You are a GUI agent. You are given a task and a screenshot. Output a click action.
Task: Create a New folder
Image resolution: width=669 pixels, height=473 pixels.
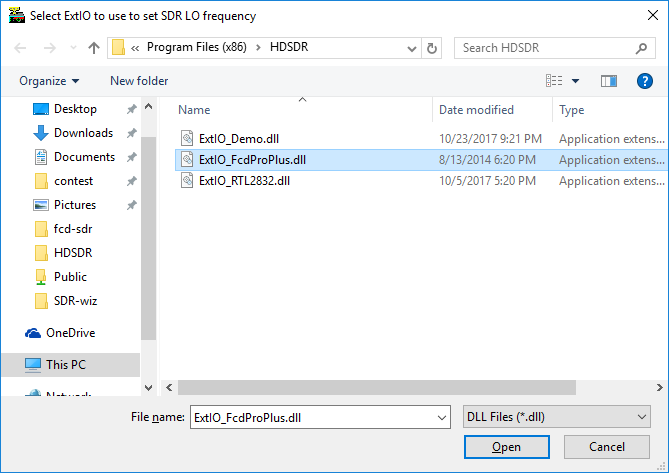tap(139, 81)
